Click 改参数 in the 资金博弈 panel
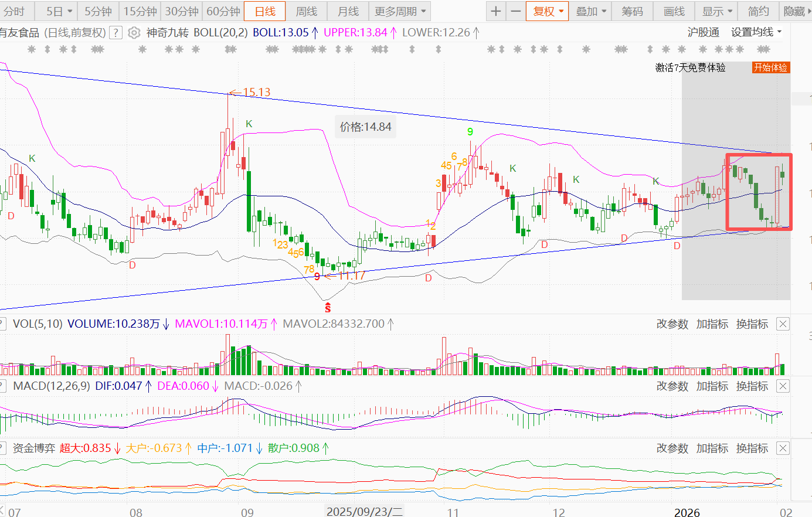The image size is (812, 517). (x=672, y=448)
